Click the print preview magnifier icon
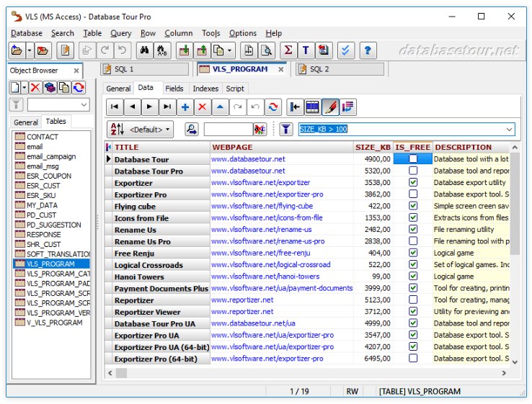Image resolution: width=532 pixels, height=404 pixels. point(267,51)
